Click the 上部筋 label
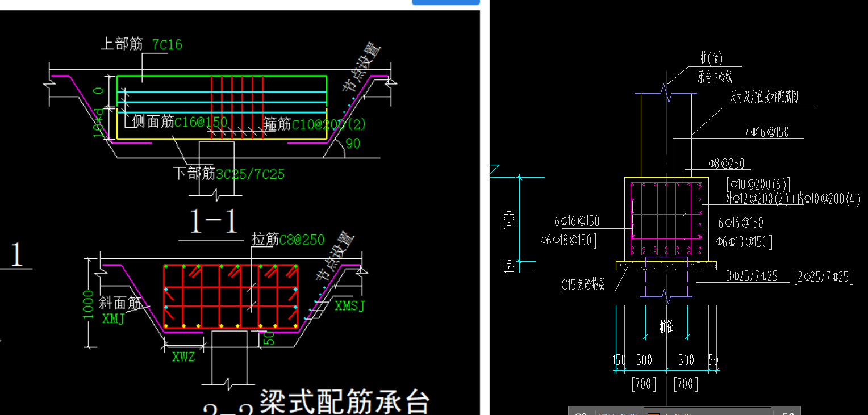 pos(122,44)
